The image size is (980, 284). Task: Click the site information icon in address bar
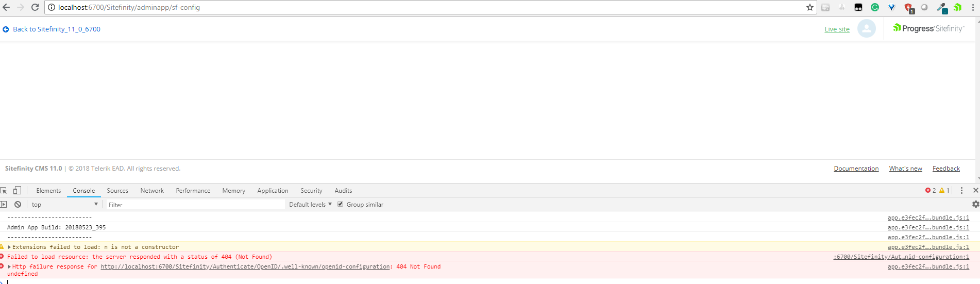52,7
